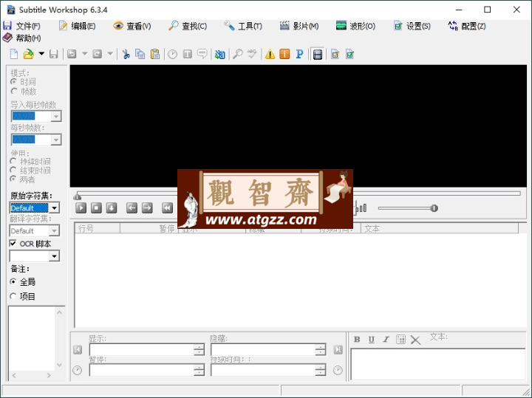Select the 结束时间 radio button

pos(13,170)
